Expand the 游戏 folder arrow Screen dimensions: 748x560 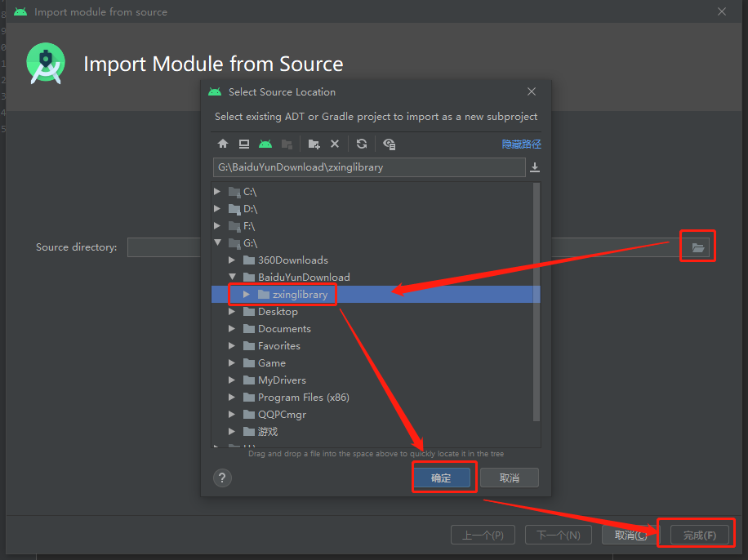click(x=232, y=432)
